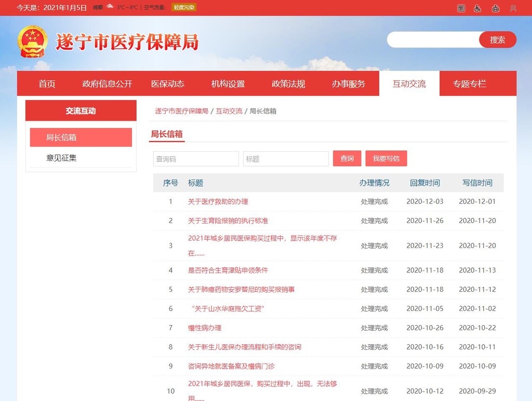
Task: Click the robot assistant icon
Action: point(495,8)
